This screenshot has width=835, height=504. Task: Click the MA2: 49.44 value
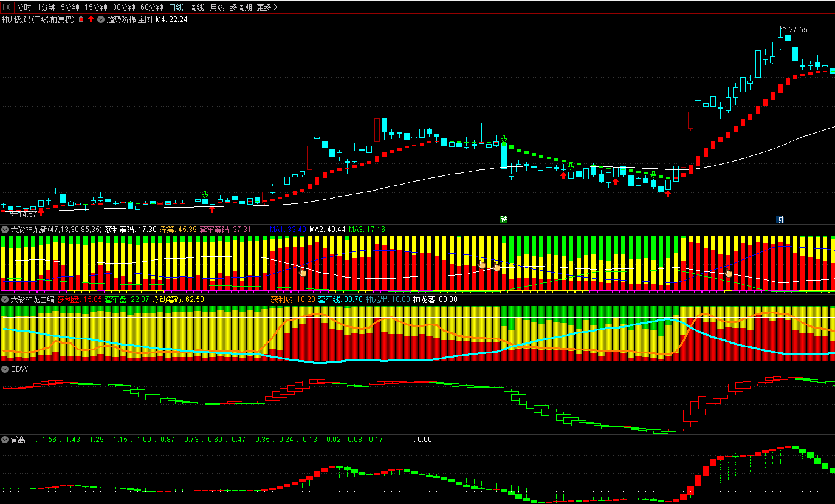click(x=328, y=230)
